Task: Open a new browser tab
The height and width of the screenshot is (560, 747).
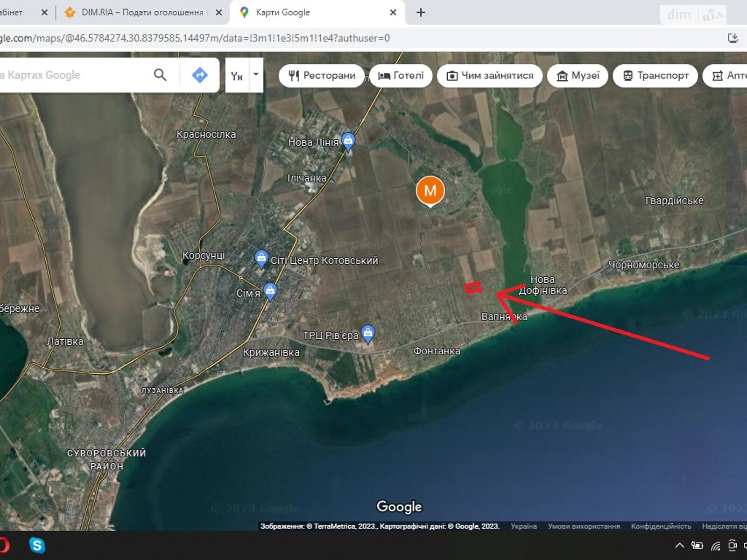Action: (x=421, y=13)
